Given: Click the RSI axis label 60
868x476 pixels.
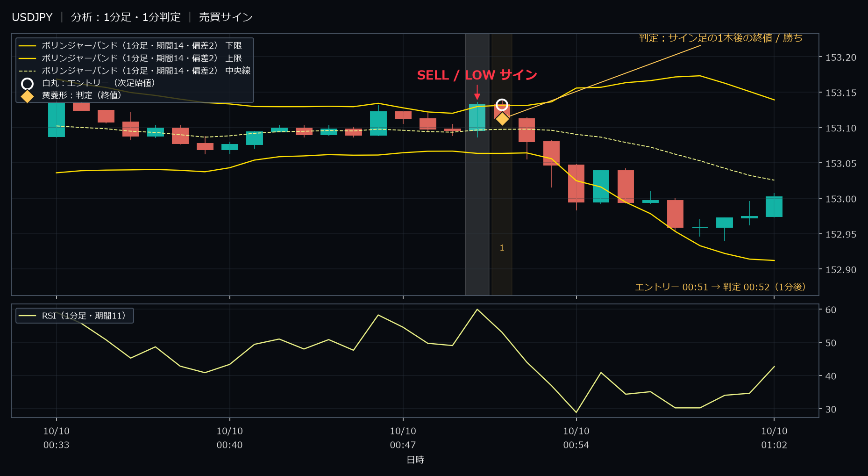Looking at the screenshot, I should [x=831, y=310].
